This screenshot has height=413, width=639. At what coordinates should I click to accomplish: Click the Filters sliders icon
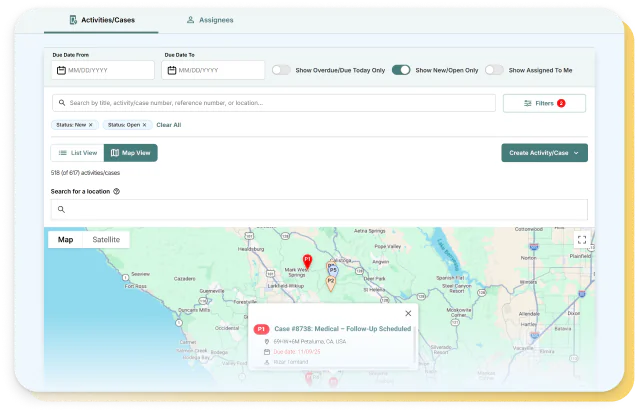528,103
